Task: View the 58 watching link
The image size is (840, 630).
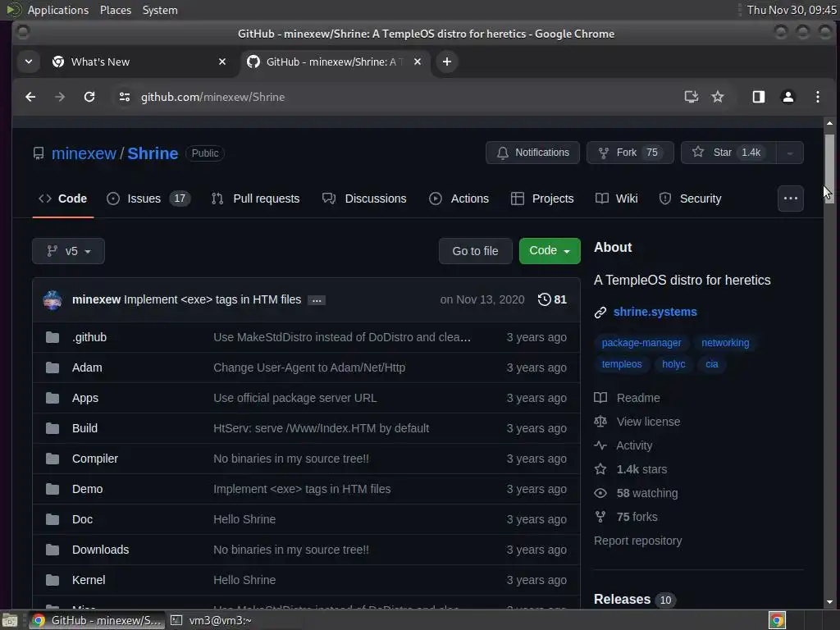Action: tap(637, 493)
